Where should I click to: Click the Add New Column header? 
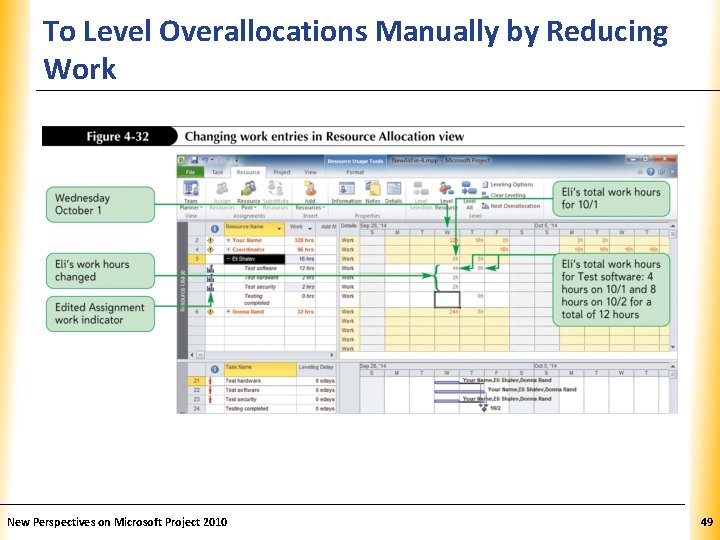(x=327, y=227)
